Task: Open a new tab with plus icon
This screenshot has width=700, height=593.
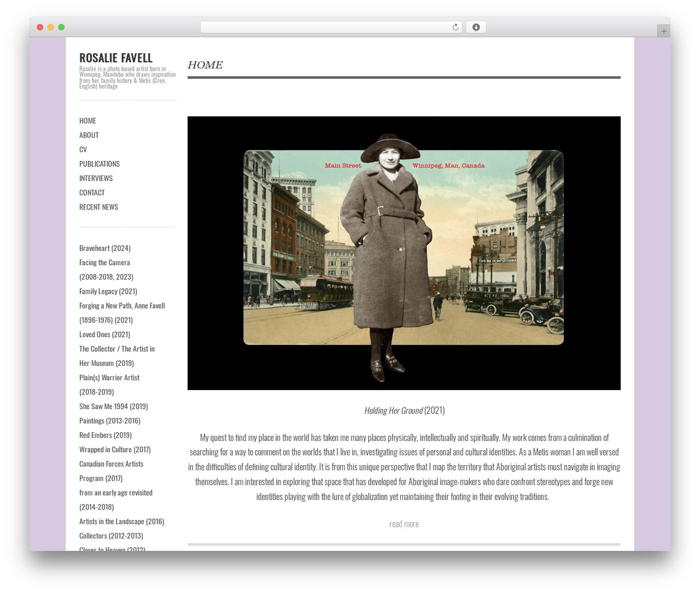Action: [x=663, y=31]
